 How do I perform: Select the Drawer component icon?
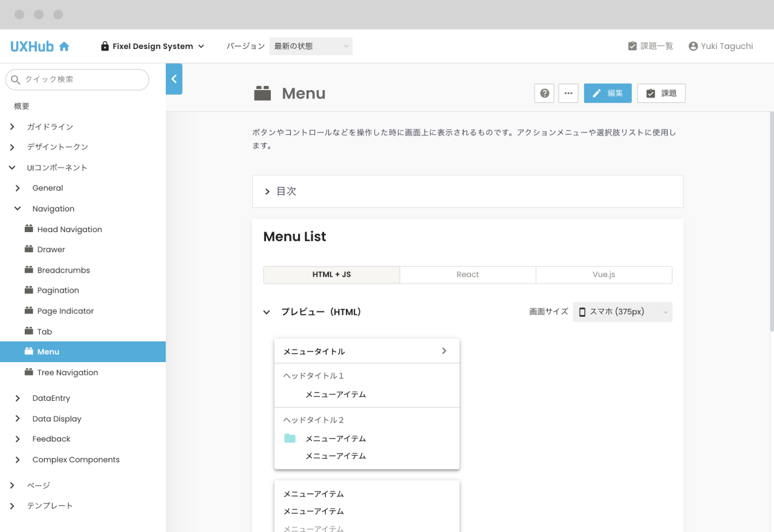coord(28,249)
